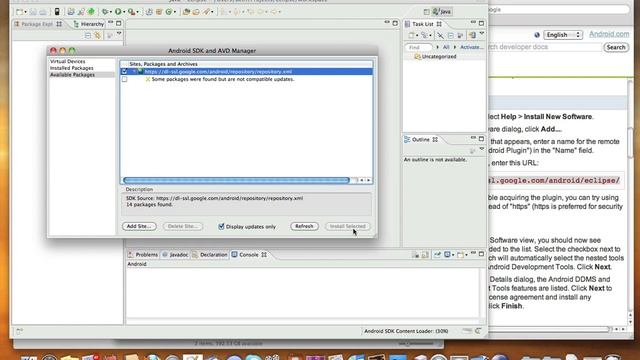Click Collapse All in Task List
This screenshot has height=360, width=640.
(x=451, y=36)
